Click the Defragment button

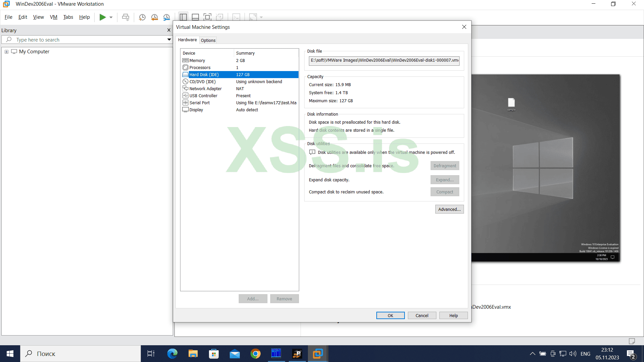[444, 165]
